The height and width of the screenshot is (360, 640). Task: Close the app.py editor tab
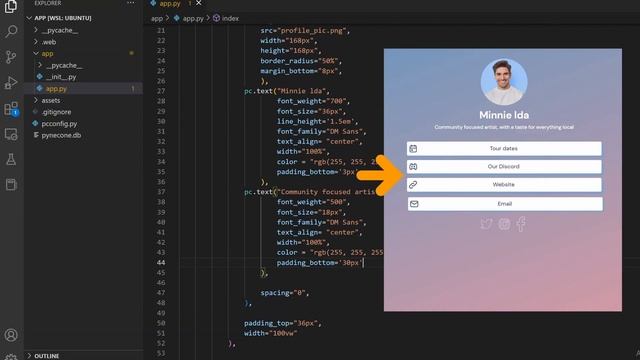[x=198, y=3]
